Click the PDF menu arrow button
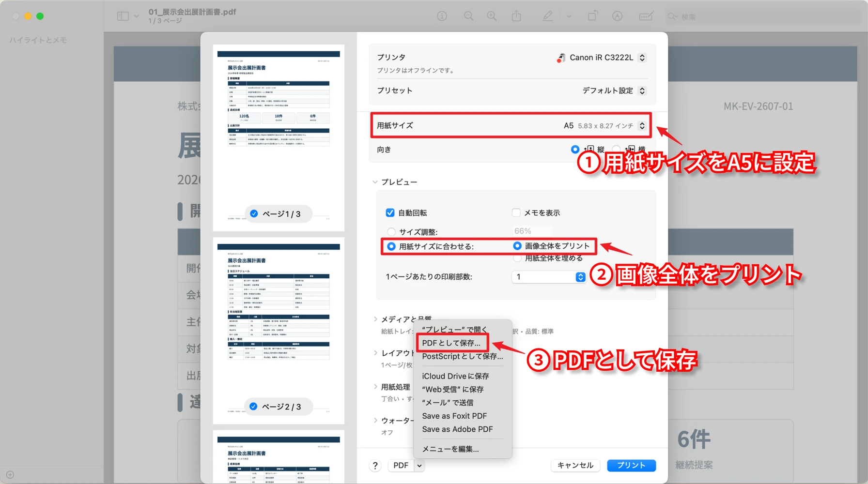The width and height of the screenshot is (868, 484). pyautogui.click(x=419, y=466)
